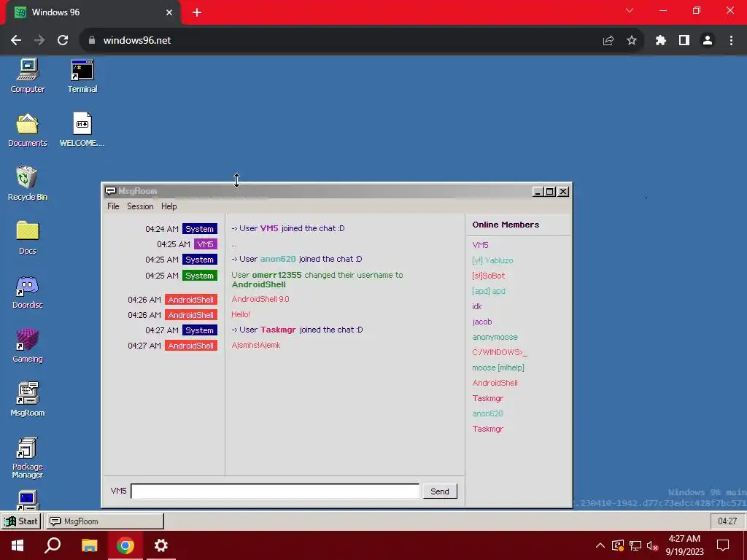Share this page via Chrome icon

608,41
